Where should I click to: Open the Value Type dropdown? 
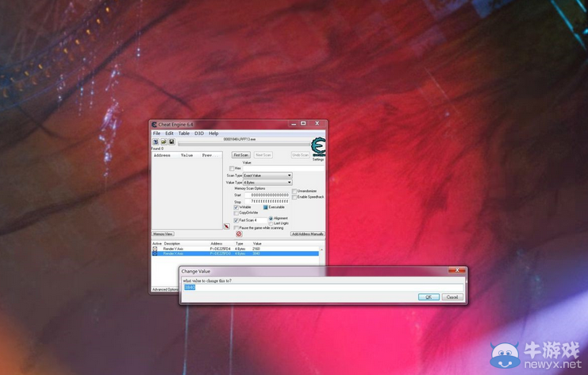pos(267,183)
